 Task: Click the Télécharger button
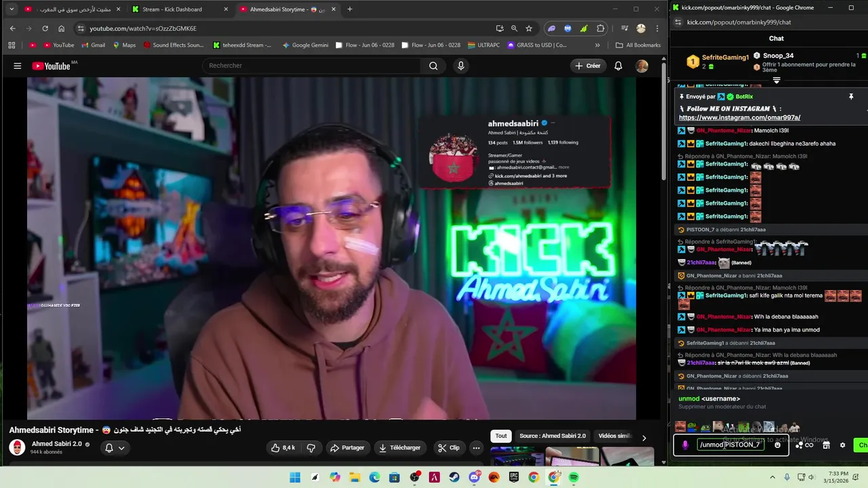(x=400, y=448)
